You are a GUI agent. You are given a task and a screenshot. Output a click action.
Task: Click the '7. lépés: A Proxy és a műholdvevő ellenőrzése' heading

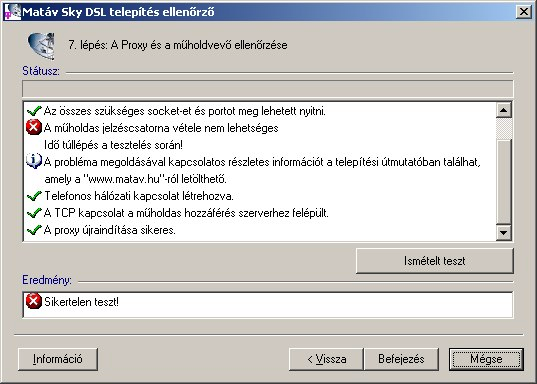click(x=177, y=45)
